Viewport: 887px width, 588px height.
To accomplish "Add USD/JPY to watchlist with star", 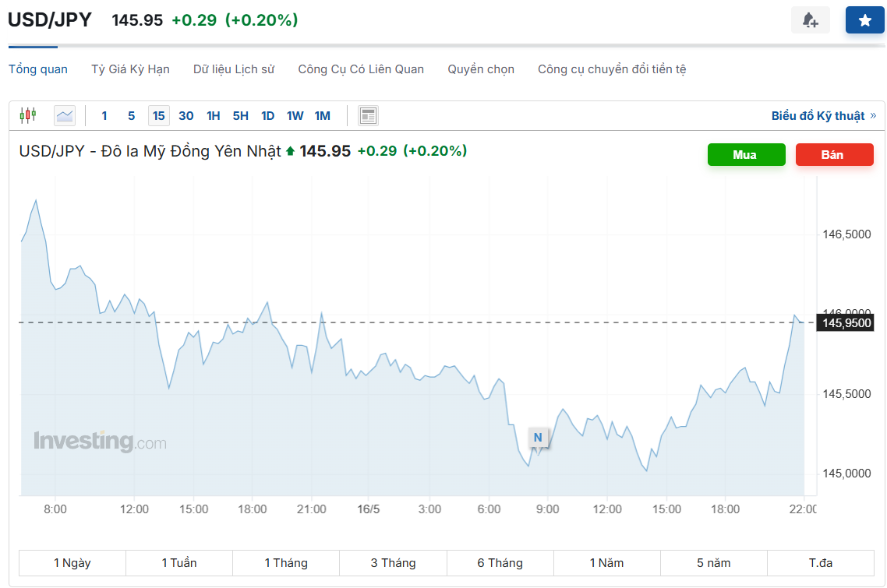I will [x=864, y=20].
